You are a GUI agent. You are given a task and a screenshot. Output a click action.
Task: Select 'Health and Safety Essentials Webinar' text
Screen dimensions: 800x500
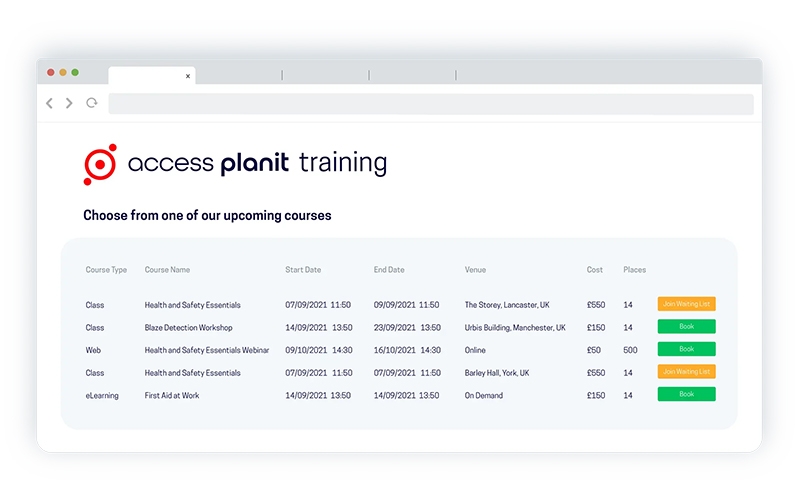[x=207, y=350]
